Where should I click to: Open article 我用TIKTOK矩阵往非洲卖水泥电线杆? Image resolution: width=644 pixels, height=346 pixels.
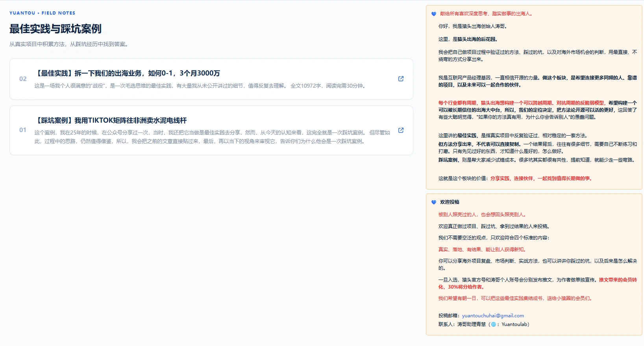tap(111, 120)
